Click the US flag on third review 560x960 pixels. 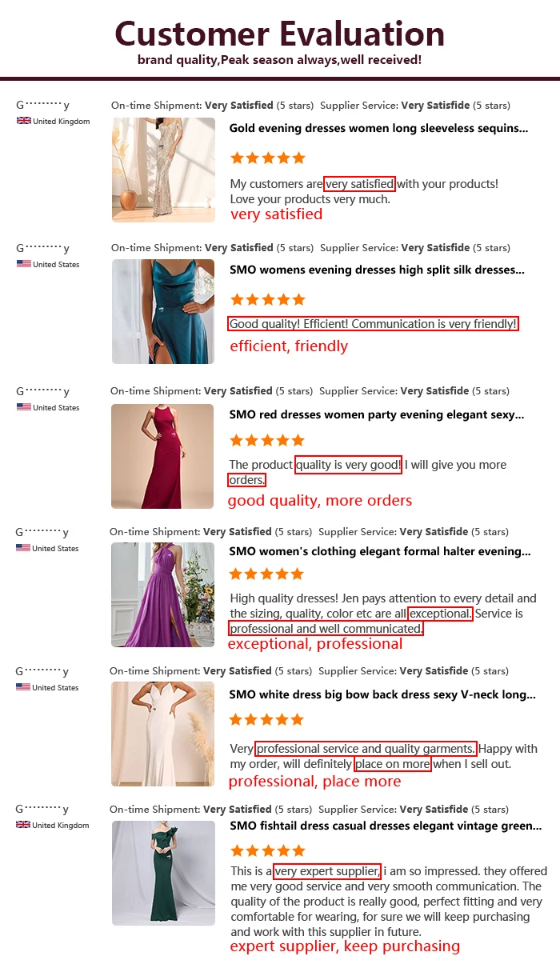pyautogui.click(x=23, y=407)
